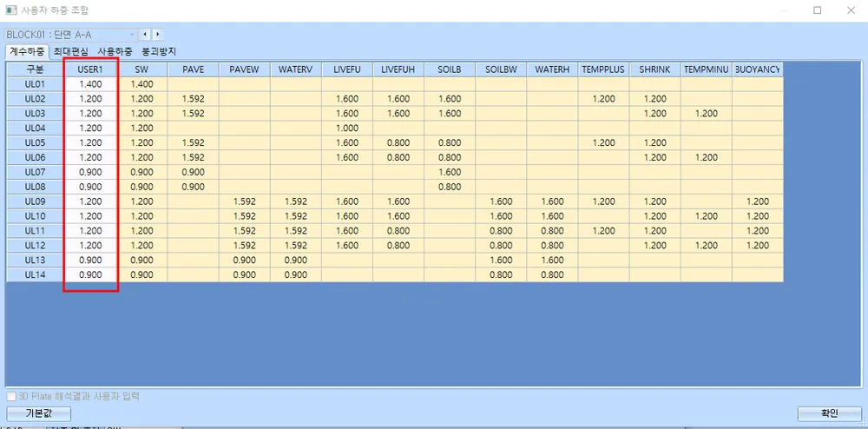Screen dimensions: 868x429
Task: Select row header UL05
Action: coord(36,142)
